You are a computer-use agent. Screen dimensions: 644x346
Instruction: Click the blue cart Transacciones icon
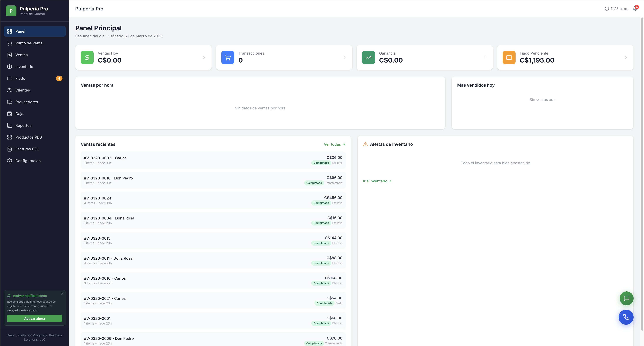[228, 58]
